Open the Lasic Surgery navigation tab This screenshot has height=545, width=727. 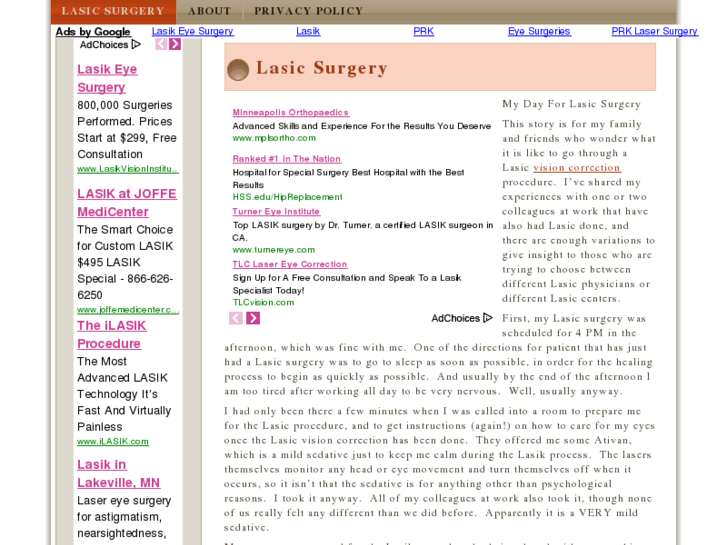click(x=113, y=11)
